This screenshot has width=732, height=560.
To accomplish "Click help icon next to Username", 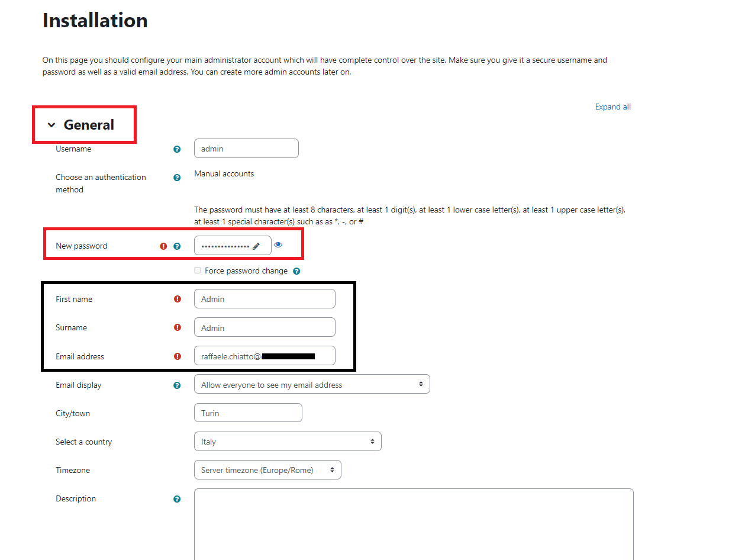I will [x=176, y=149].
